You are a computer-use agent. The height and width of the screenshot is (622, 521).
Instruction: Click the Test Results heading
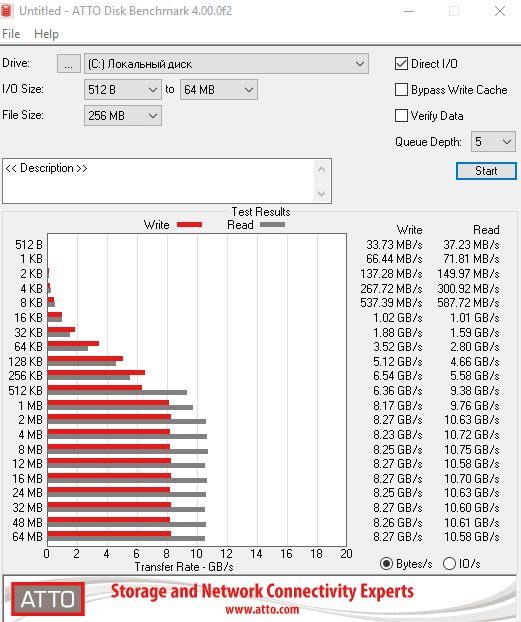[x=261, y=211]
